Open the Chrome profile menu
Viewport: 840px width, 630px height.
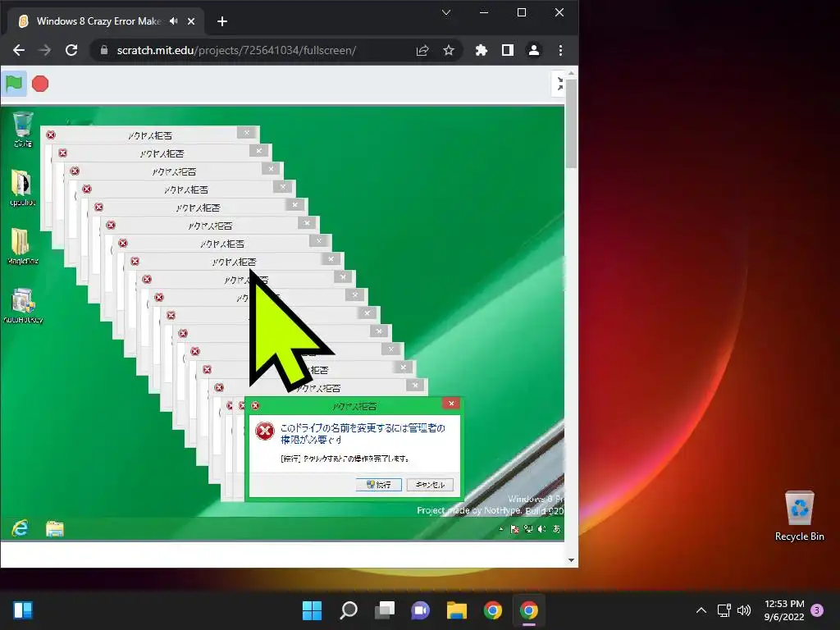click(x=533, y=50)
